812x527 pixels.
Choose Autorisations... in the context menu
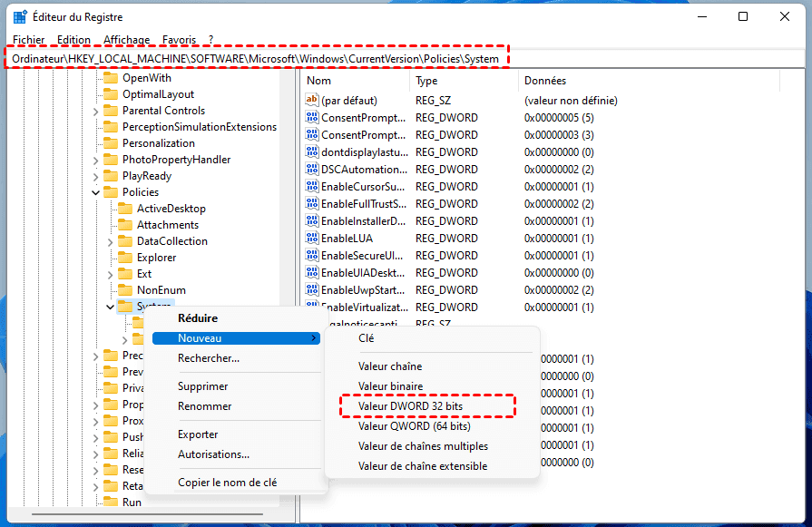(236, 454)
